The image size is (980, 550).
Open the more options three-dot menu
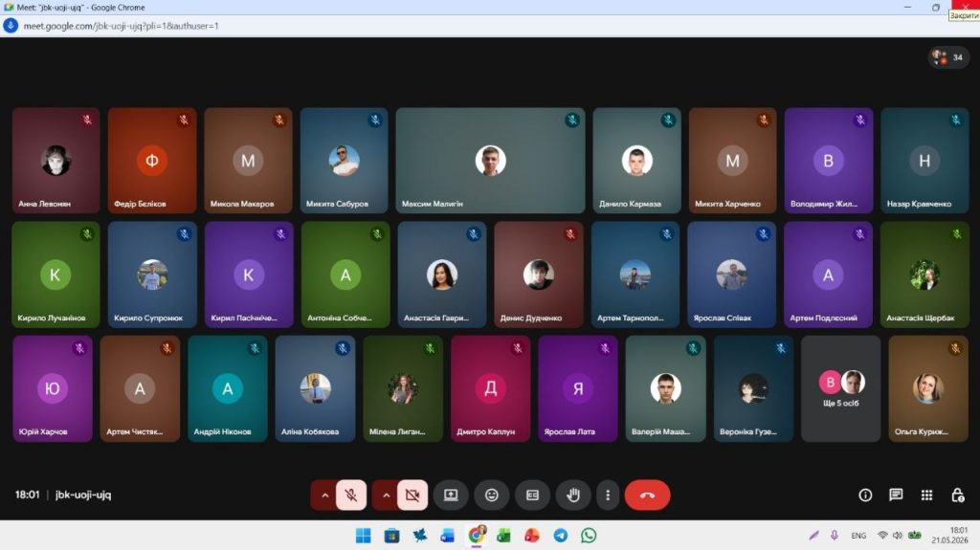(608, 495)
